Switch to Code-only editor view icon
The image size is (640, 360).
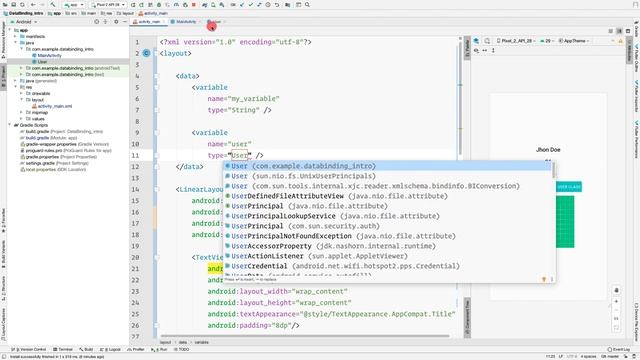611,31
